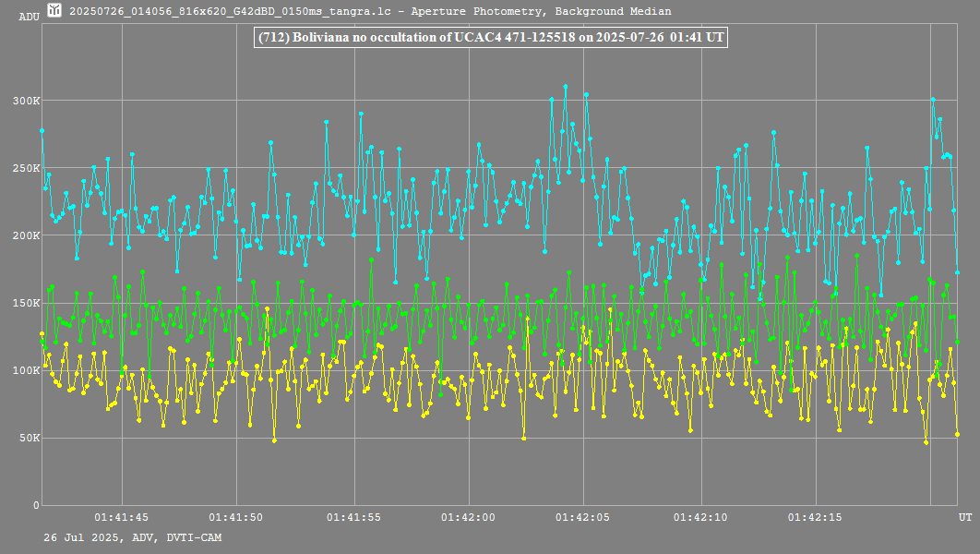Click the light curve file icon beside filename

(x=55, y=11)
